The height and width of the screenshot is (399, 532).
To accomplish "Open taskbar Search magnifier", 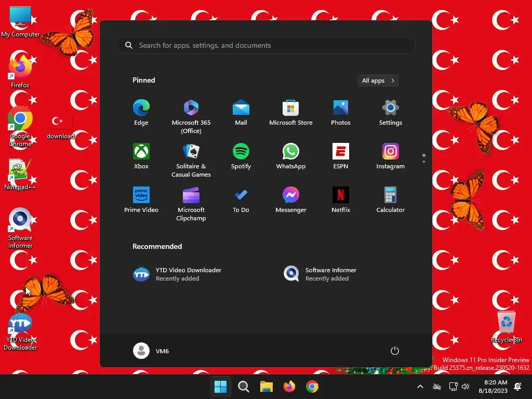I will tap(243, 387).
